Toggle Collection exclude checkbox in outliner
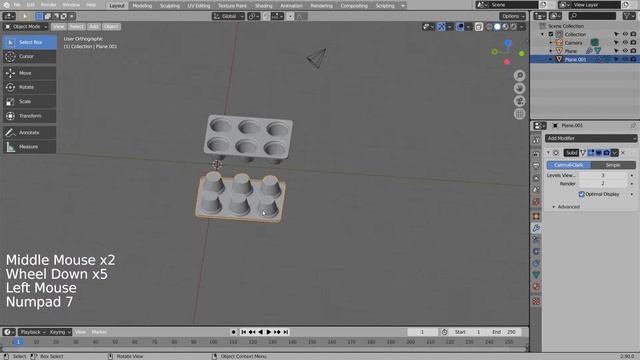The width and height of the screenshot is (640, 360). tap(551, 34)
